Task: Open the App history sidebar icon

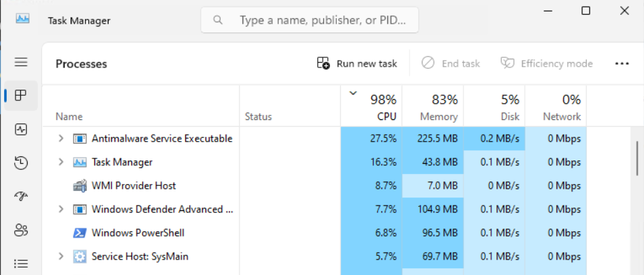Action: (21, 162)
